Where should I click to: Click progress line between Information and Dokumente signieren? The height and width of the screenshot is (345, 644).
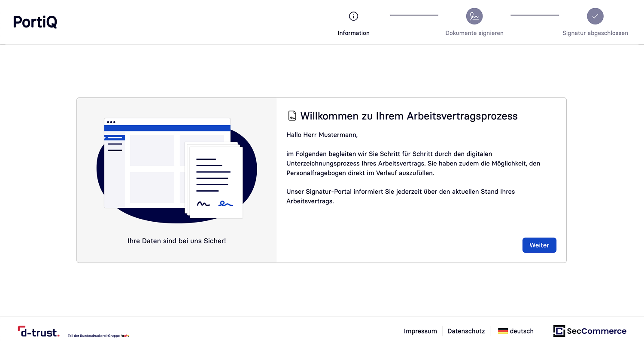pyautogui.click(x=414, y=15)
